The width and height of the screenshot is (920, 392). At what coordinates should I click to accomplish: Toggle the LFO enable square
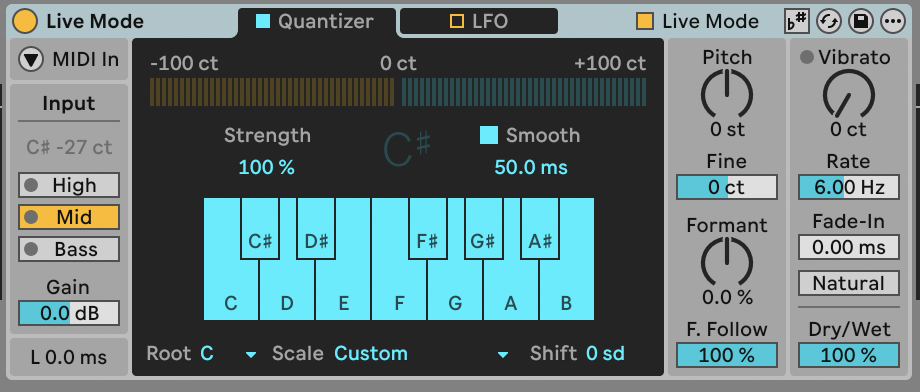point(456,22)
